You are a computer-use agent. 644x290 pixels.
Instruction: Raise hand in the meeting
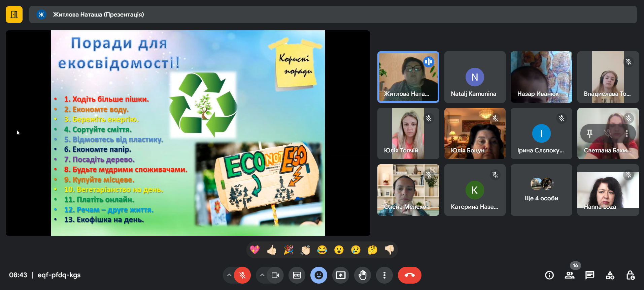point(362,275)
